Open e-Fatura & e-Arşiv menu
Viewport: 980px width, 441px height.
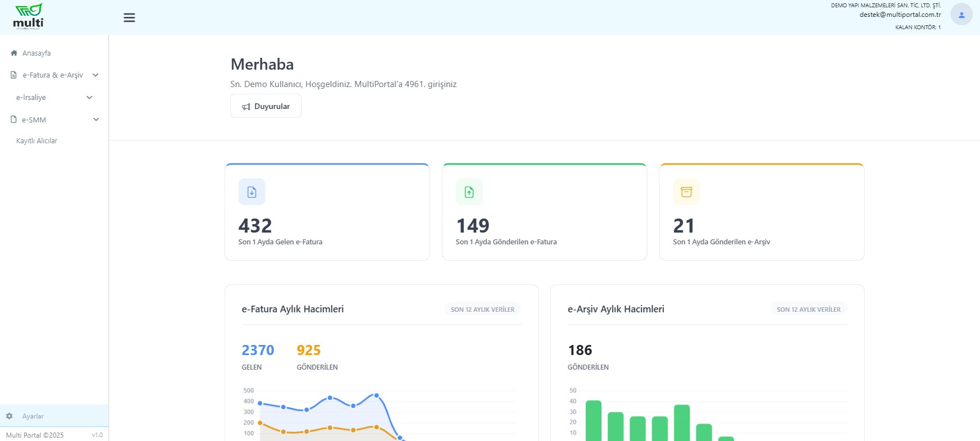click(54, 75)
